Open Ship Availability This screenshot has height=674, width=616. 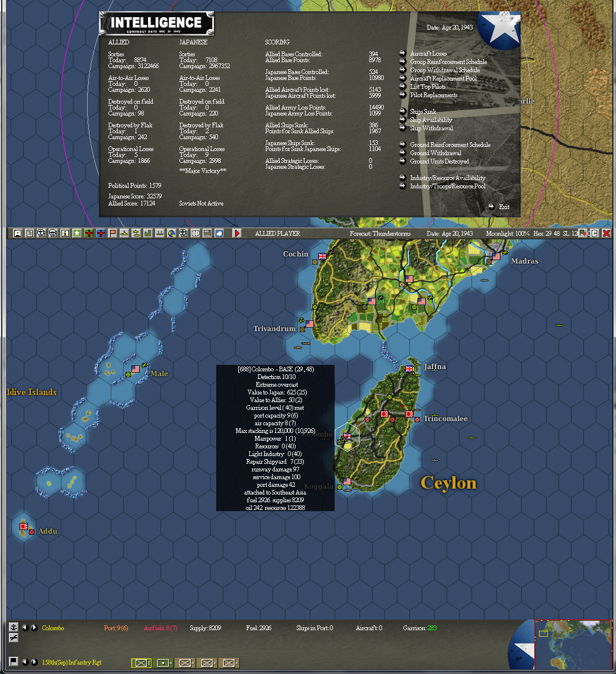click(431, 120)
